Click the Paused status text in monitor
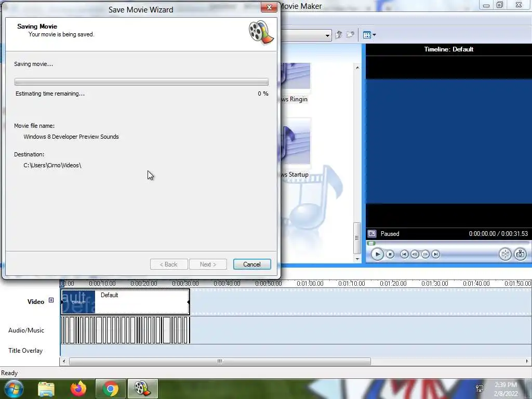 (390, 234)
